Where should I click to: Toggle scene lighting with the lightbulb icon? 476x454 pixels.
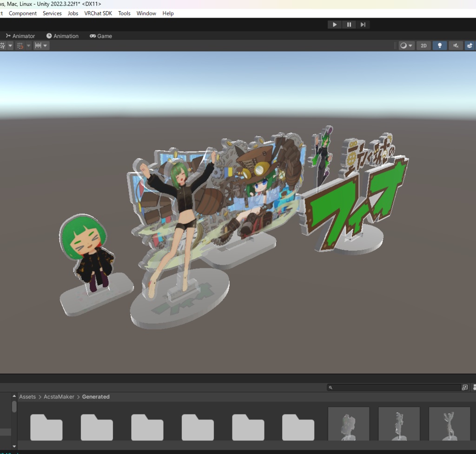point(439,46)
